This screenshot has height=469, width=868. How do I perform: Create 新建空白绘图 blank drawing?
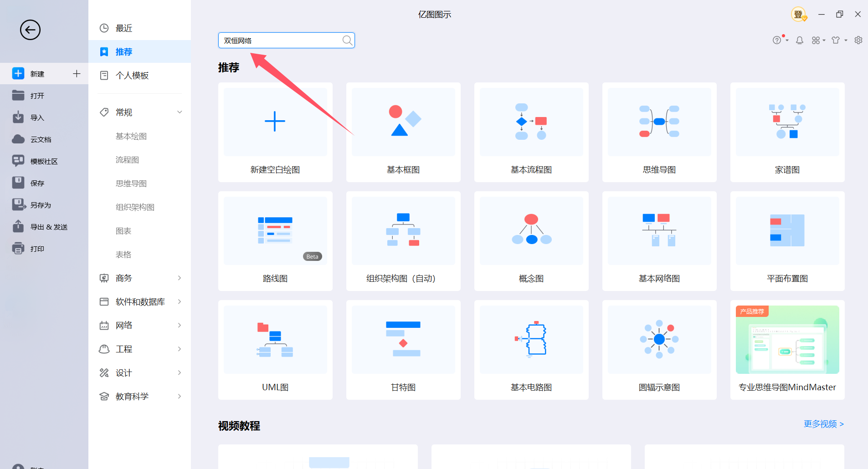point(275,132)
